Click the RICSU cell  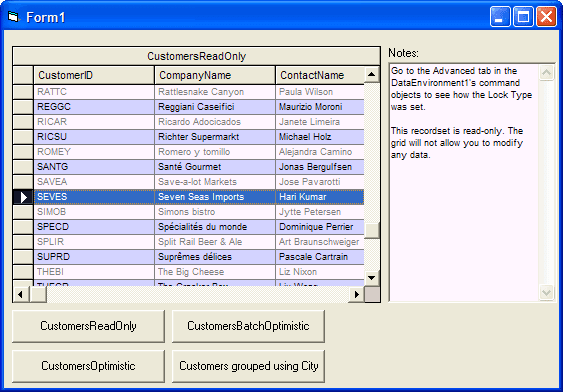(94, 137)
